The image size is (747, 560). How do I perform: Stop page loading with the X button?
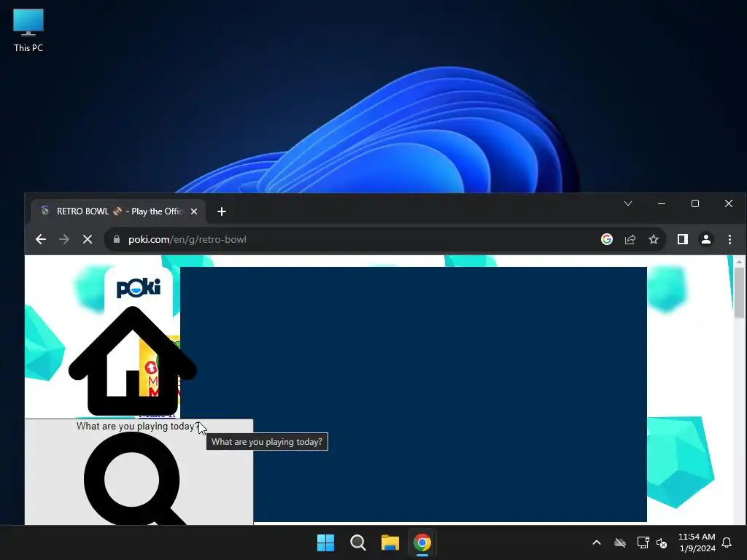click(88, 239)
